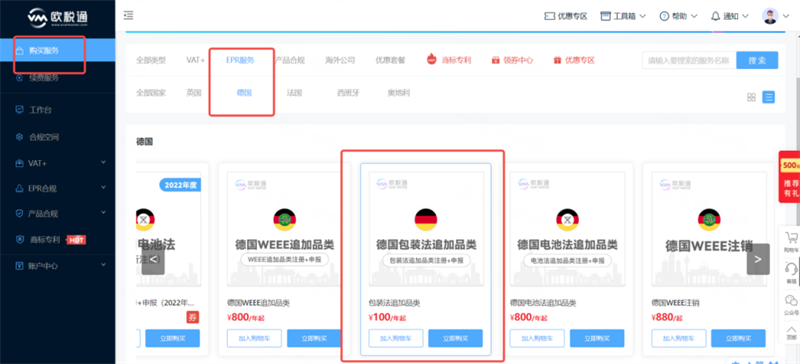
Task: Expand the 账户中心 sidebar menu
Action: [58, 265]
